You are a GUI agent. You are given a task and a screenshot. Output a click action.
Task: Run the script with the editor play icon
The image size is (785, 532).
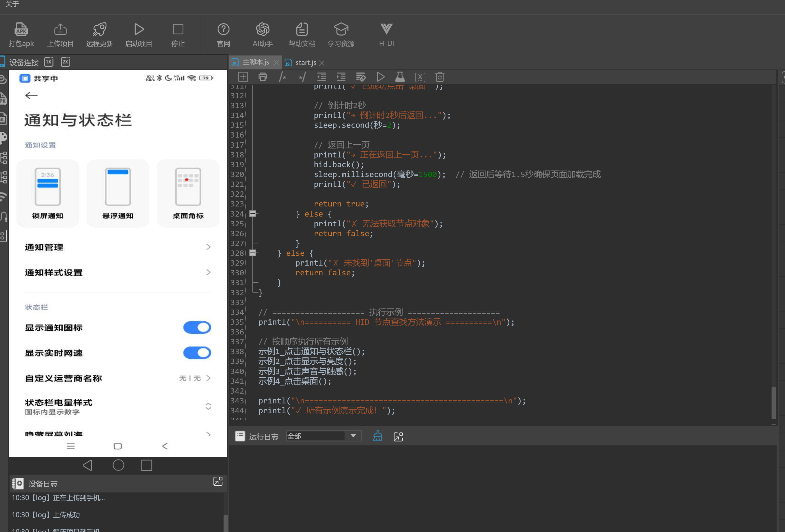coord(380,77)
